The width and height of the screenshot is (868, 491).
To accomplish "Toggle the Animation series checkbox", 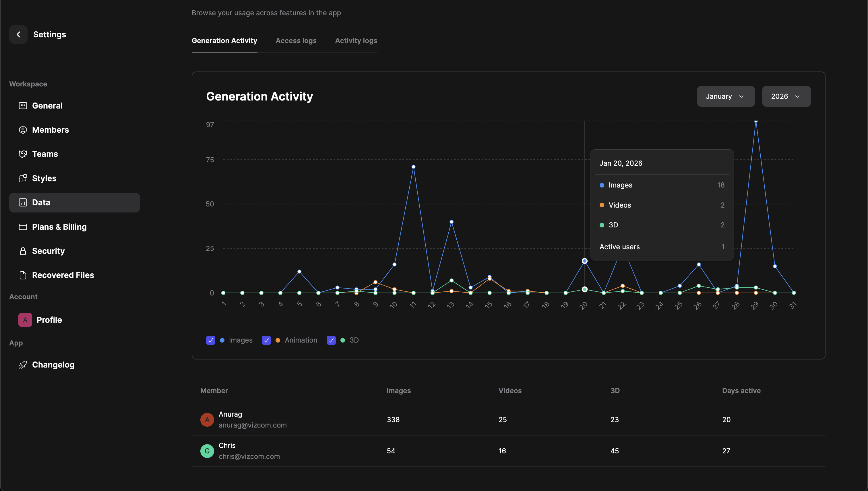I will (266, 340).
